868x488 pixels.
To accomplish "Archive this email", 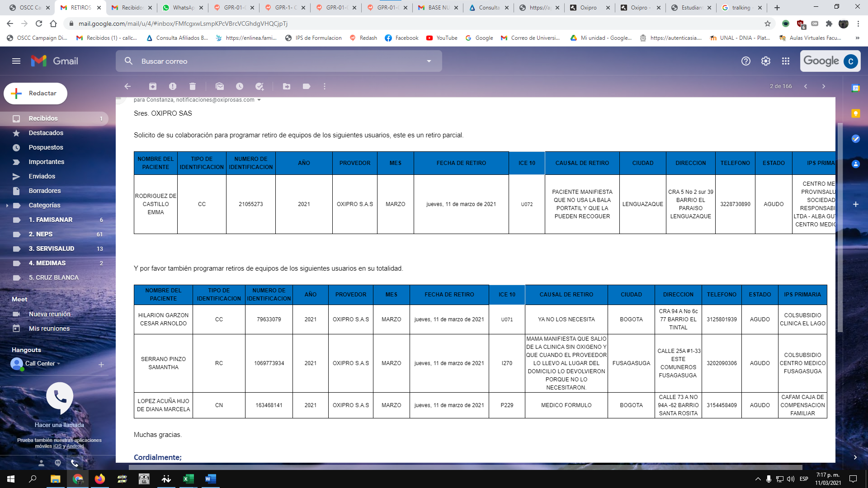I will [x=153, y=86].
